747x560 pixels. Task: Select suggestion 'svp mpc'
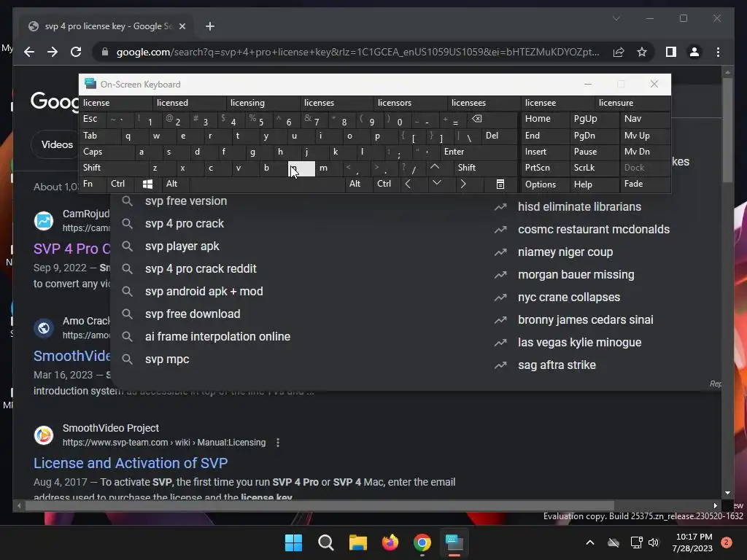pos(167,359)
